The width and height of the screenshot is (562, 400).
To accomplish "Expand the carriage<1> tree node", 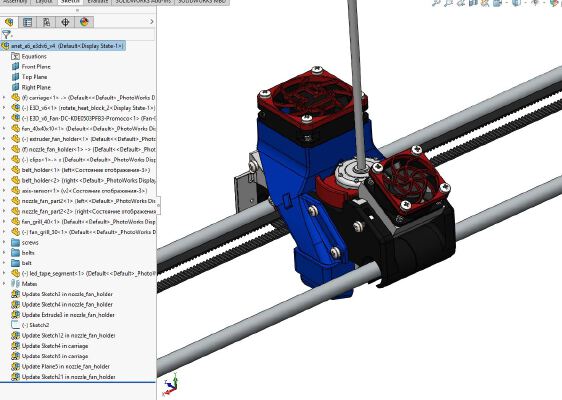I will pos(4,97).
